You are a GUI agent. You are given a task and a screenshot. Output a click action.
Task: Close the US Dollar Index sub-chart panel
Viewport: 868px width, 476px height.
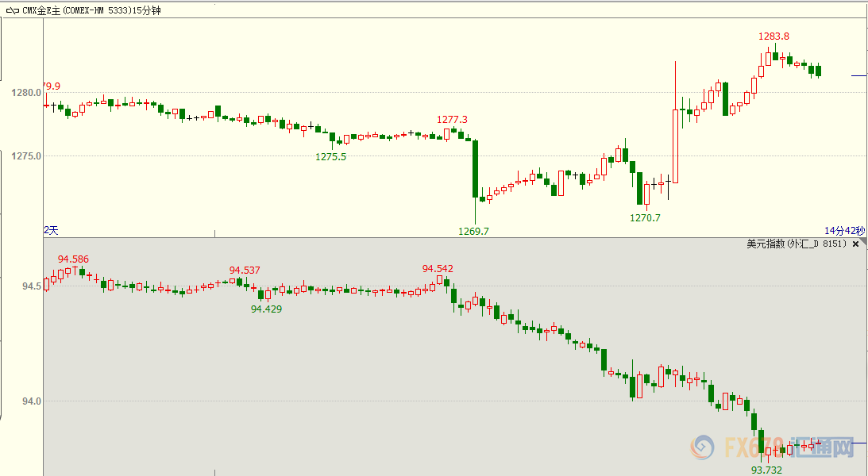855,244
